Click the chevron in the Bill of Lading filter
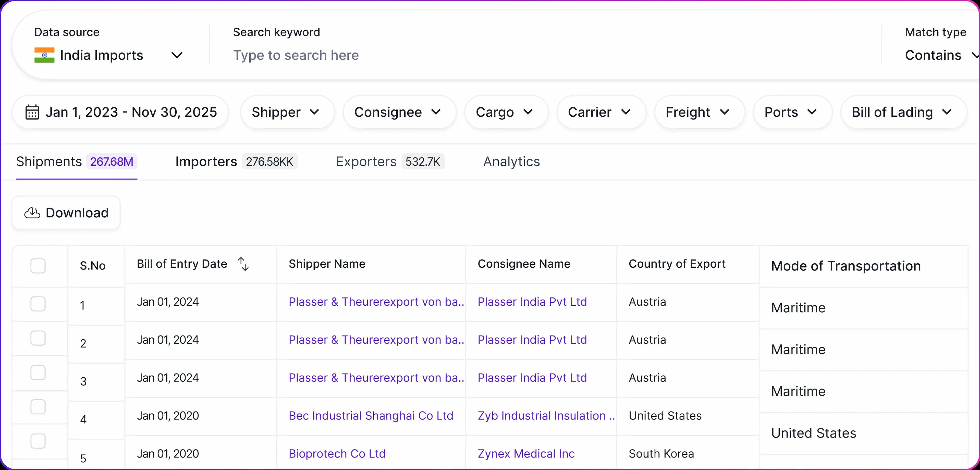The height and width of the screenshot is (470, 980). point(947,112)
